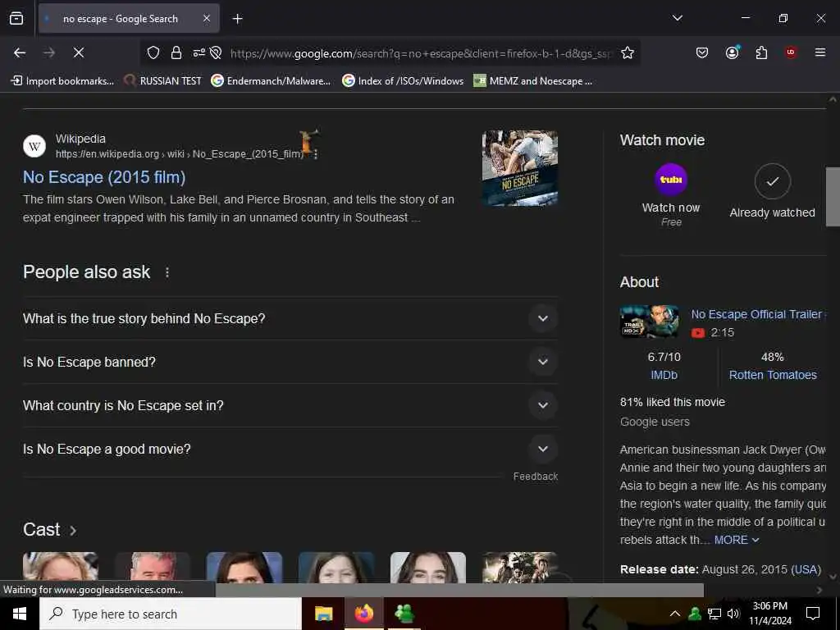The height and width of the screenshot is (630, 840).
Task: Open MEMZ and Noescape bookmark
Action: pos(533,81)
